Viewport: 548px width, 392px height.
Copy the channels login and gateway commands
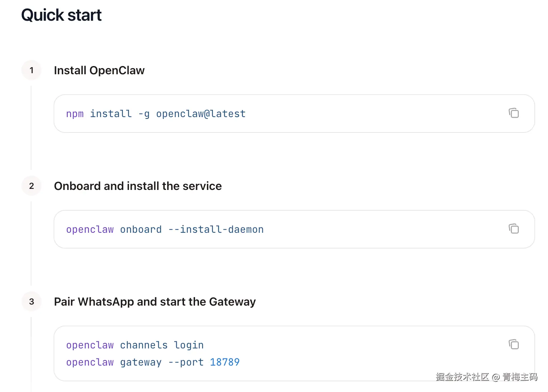pyautogui.click(x=513, y=345)
